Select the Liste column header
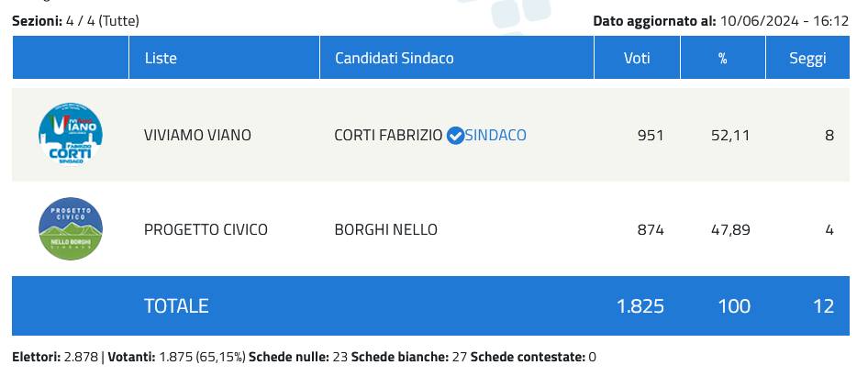The width and height of the screenshot is (868, 376). click(161, 58)
